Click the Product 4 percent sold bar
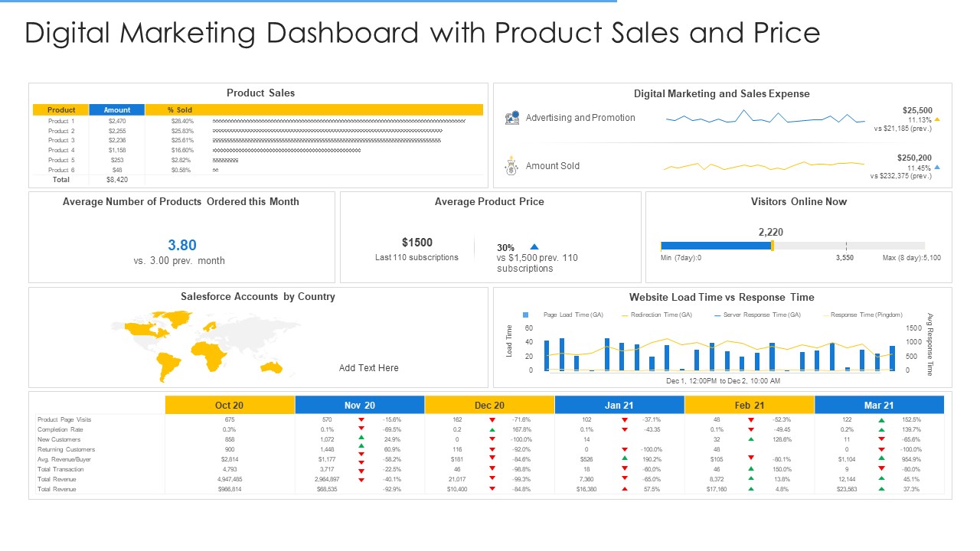 tap(286, 151)
